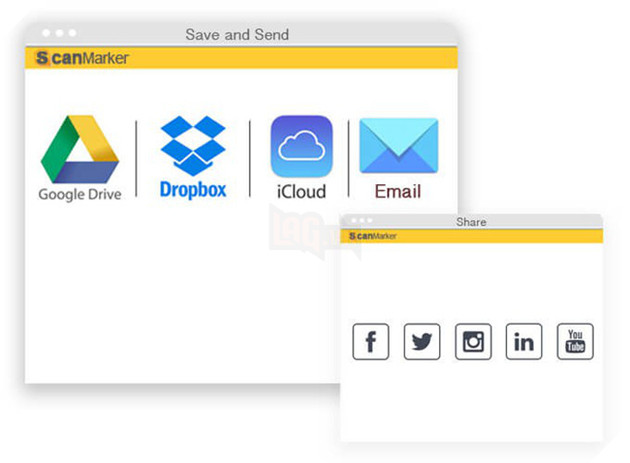Click the ScanMarker logo in Save and Send window

82,58
